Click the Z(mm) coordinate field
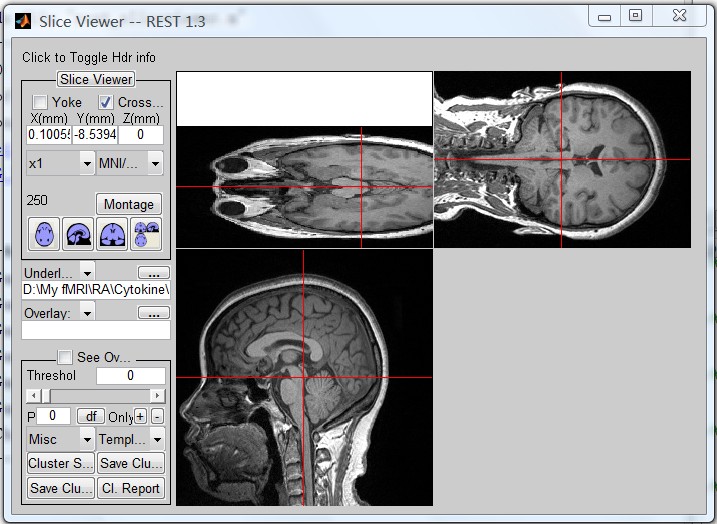The height and width of the screenshot is (524, 717). [141, 134]
